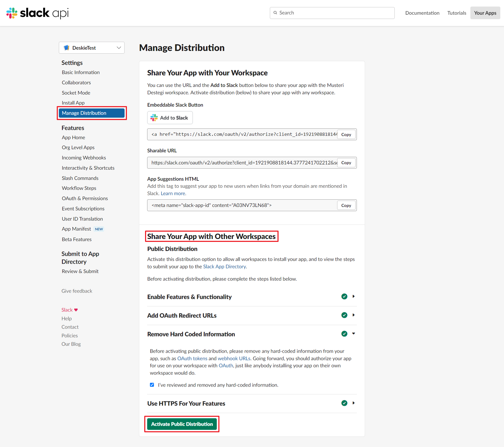This screenshot has height=447, width=504.
Task: Collapse Remove Hard Coded Information section arrow
Action: point(354,334)
